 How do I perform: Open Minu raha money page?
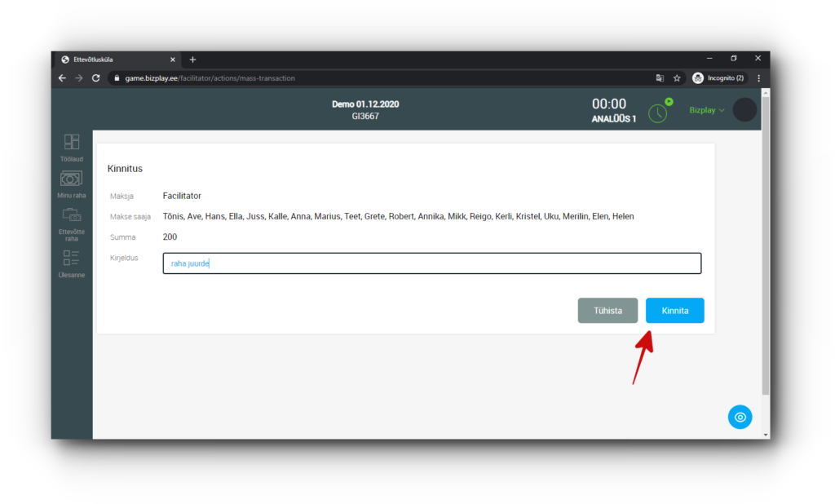(72, 183)
